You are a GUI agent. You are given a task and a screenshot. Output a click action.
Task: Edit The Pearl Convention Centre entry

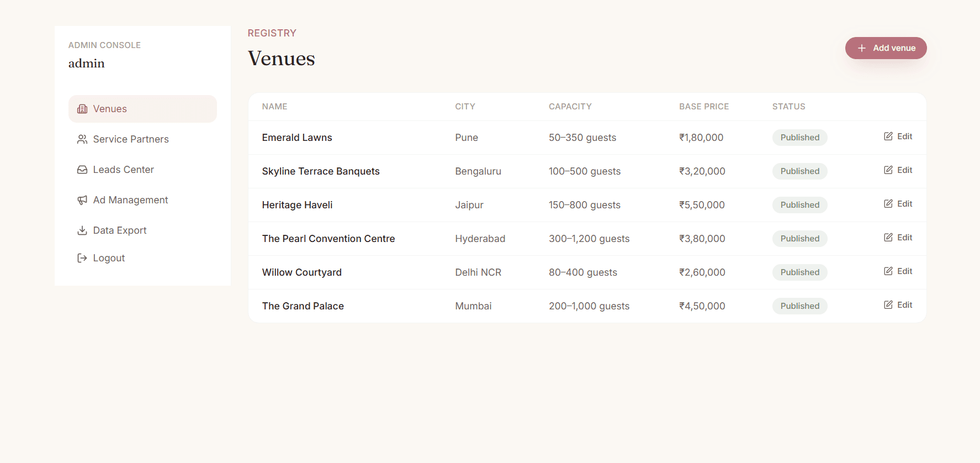coord(898,238)
